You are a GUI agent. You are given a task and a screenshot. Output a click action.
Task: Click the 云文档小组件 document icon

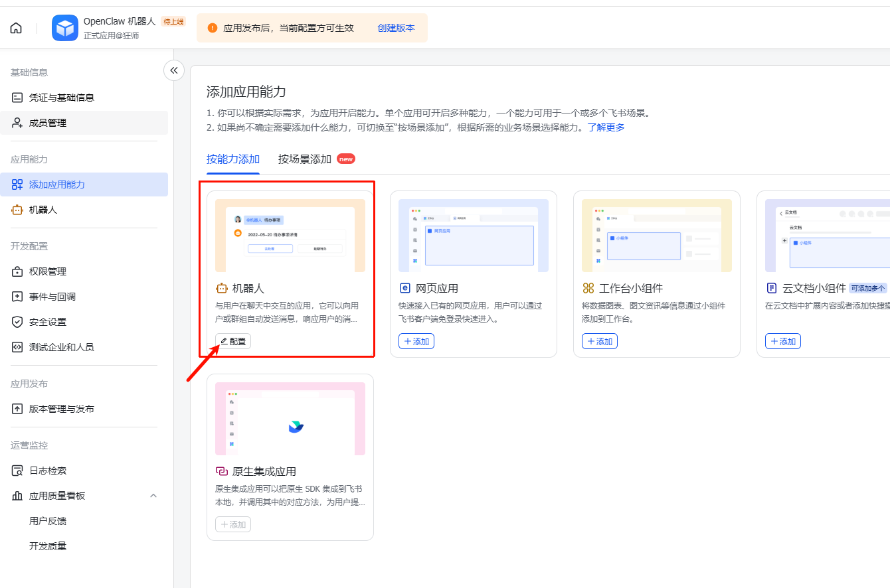(x=771, y=288)
